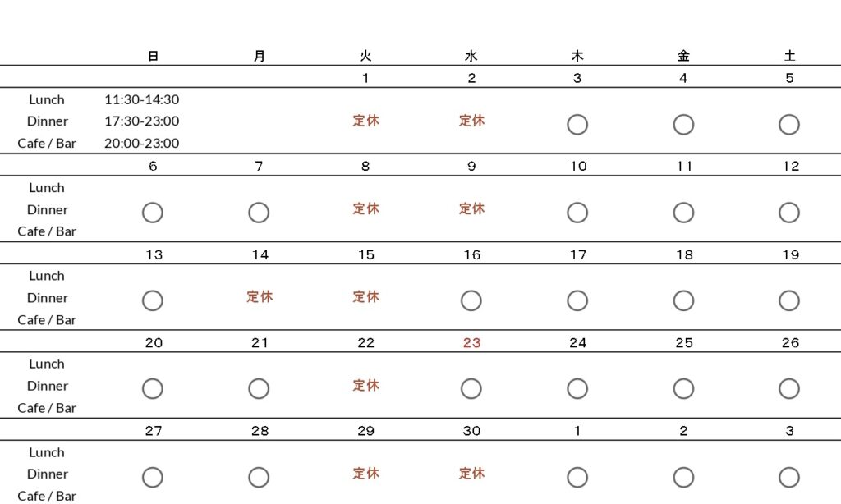Image resolution: width=841 pixels, height=504 pixels.
Task: Click the red date number 23
Action: 471,342
